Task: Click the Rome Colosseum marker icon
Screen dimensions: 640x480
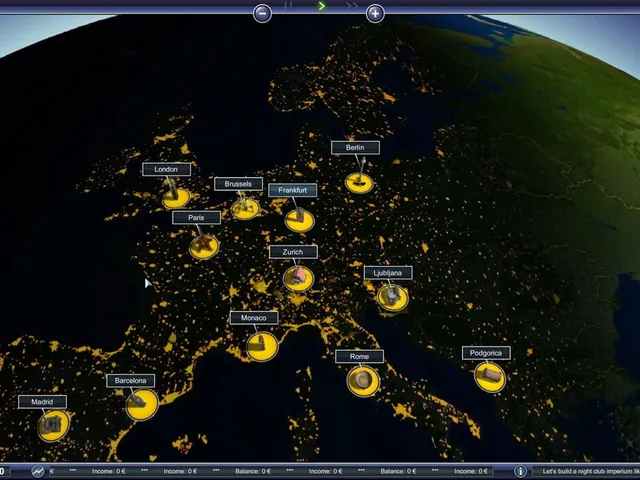Action: 363,381
